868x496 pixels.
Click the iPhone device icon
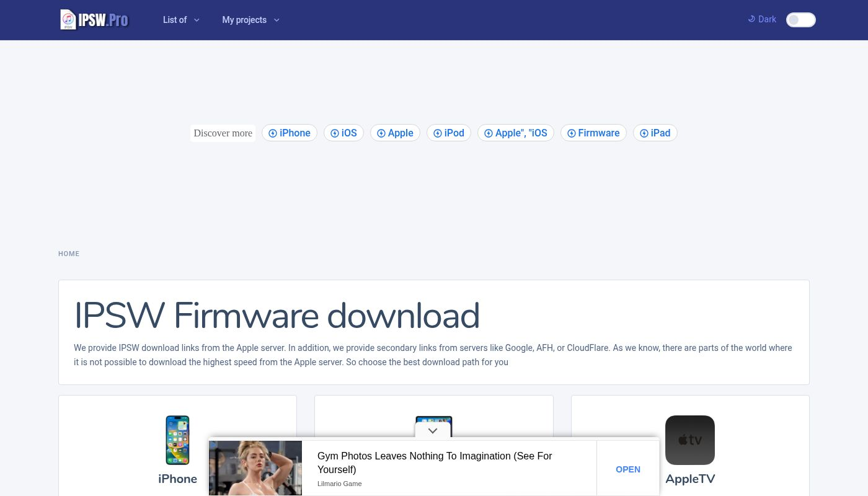click(177, 440)
